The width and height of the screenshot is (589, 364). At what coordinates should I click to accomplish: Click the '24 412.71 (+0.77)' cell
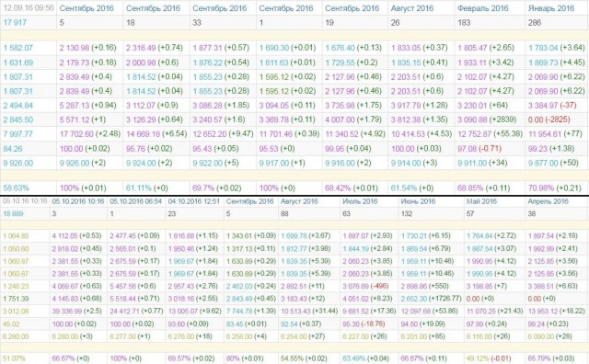136,311
